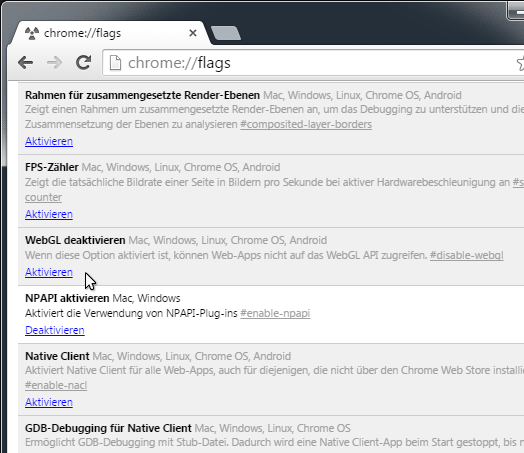Activate the WebGL deaktivieren flag
This screenshot has height=453, width=524.
[49, 272]
